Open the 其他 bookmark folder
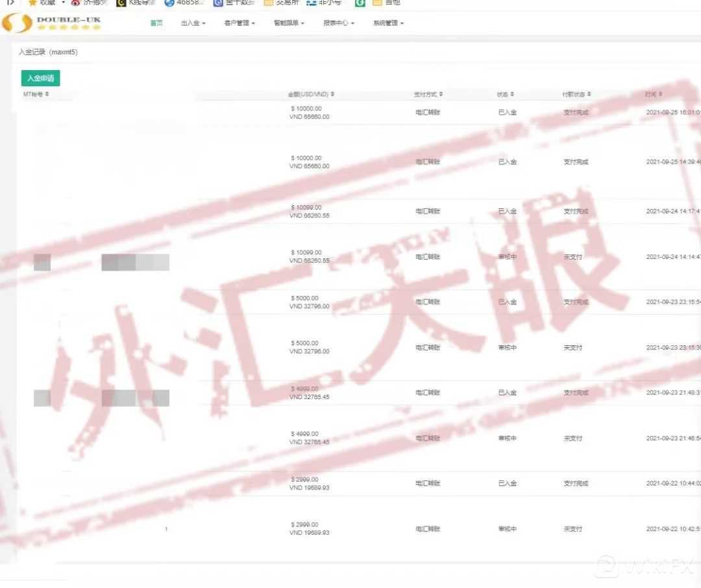 (x=386, y=3)
